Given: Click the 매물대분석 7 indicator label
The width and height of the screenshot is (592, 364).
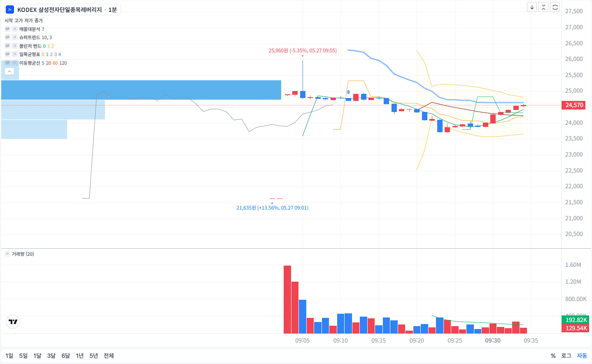Looking at the screenshot, I should point(32,29).
